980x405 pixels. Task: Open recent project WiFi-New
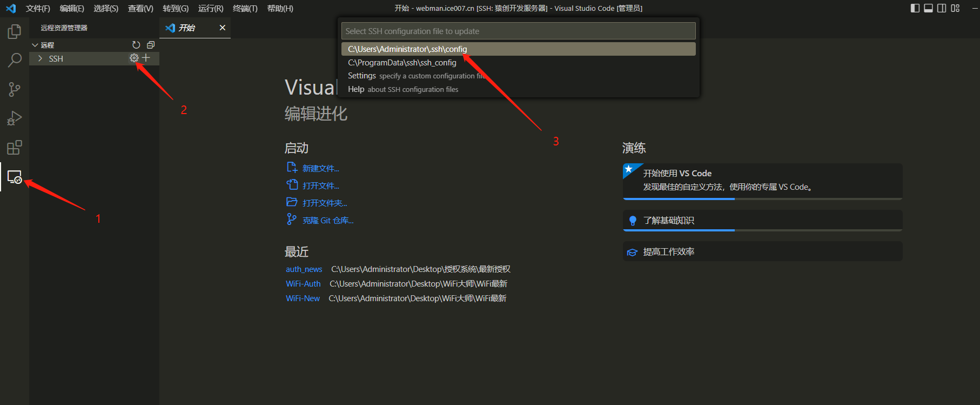click(303, 298)
